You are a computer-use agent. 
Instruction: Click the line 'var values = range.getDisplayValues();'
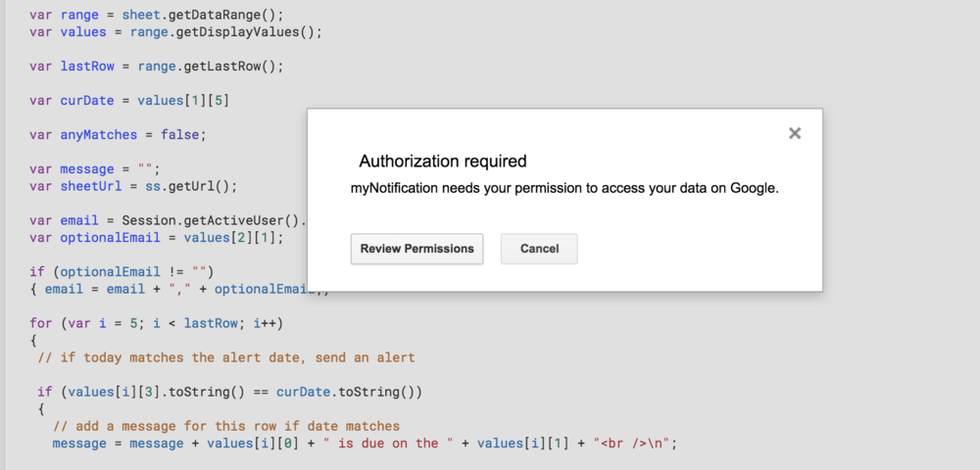click(175, 32)
